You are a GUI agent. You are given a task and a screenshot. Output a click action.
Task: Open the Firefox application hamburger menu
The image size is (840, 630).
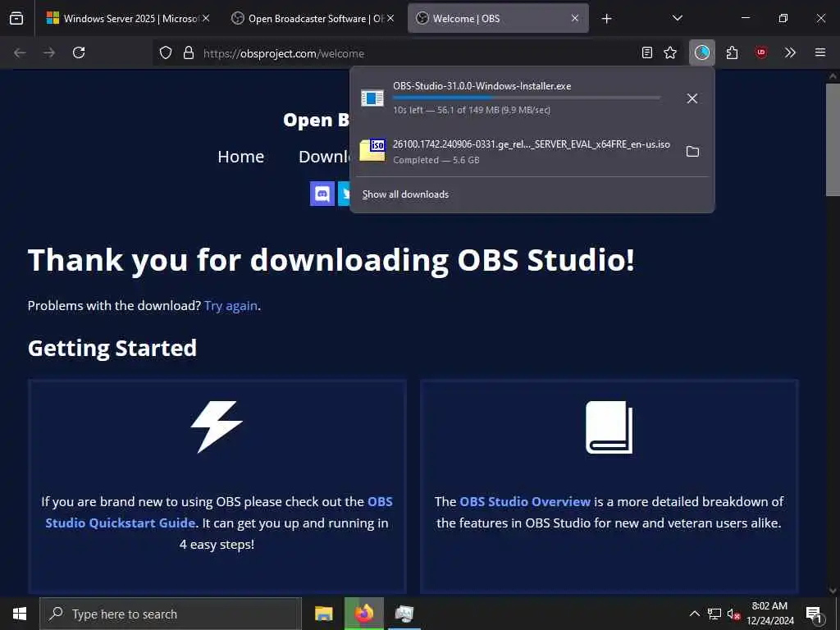[819, 52]
